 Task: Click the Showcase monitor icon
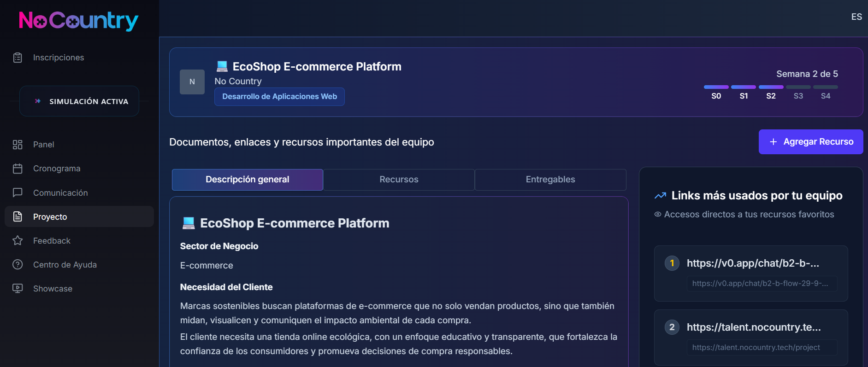pos(18,288)
